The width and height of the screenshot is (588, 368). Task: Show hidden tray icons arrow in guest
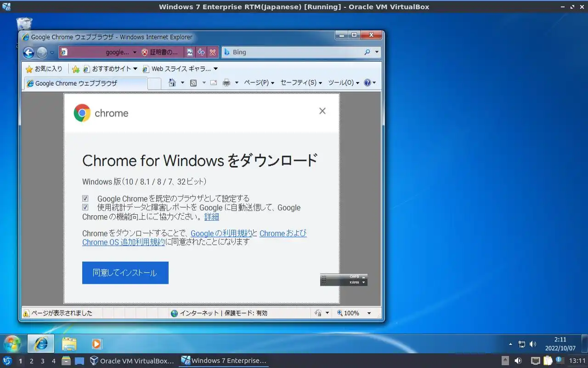click(510, 344)
